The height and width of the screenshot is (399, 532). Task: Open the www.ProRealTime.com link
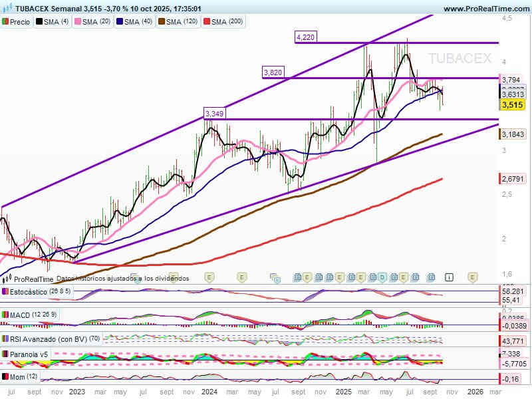[x=485, y=9]
